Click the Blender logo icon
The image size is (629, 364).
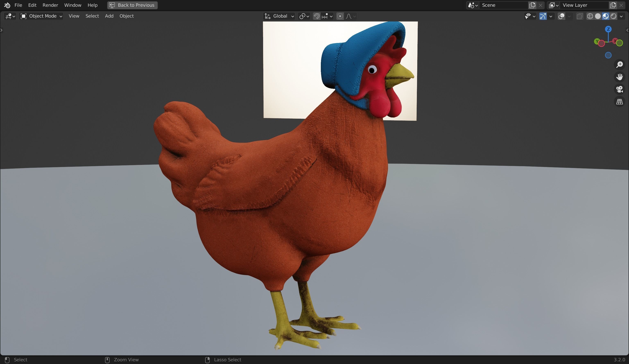(7, 5)
